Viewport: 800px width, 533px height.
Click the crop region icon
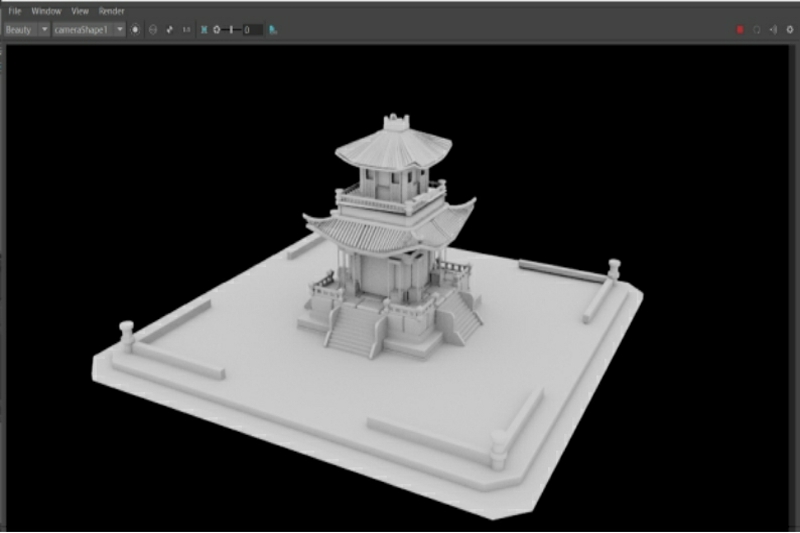click(x=169, y=30)
